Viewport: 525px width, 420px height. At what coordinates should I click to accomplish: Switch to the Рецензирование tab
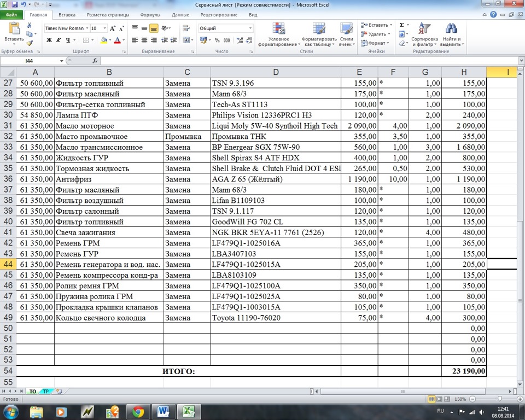coord(219,15)
